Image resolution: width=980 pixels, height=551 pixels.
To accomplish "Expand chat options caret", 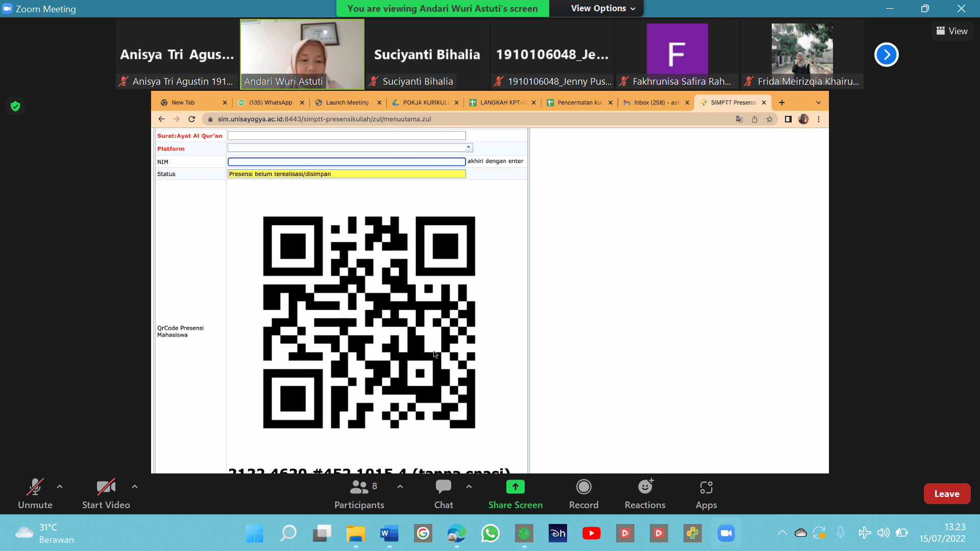I will [x=469, y=487].
